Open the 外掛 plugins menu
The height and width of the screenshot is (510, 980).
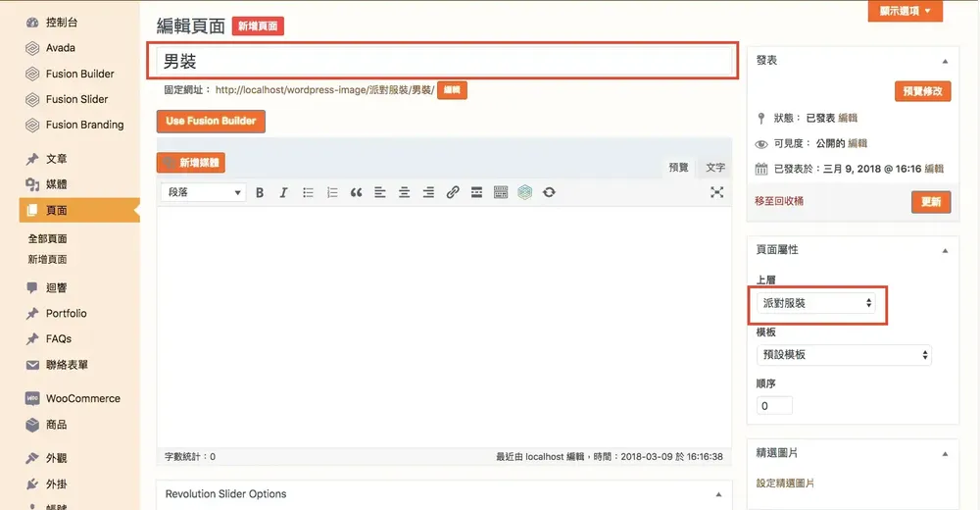[56, 484]
